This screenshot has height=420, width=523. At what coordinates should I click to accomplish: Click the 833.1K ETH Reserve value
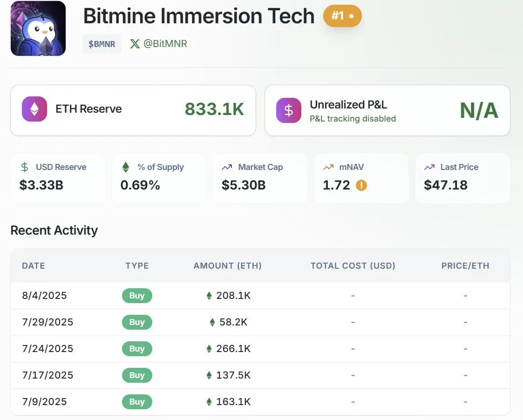point(214,109)
